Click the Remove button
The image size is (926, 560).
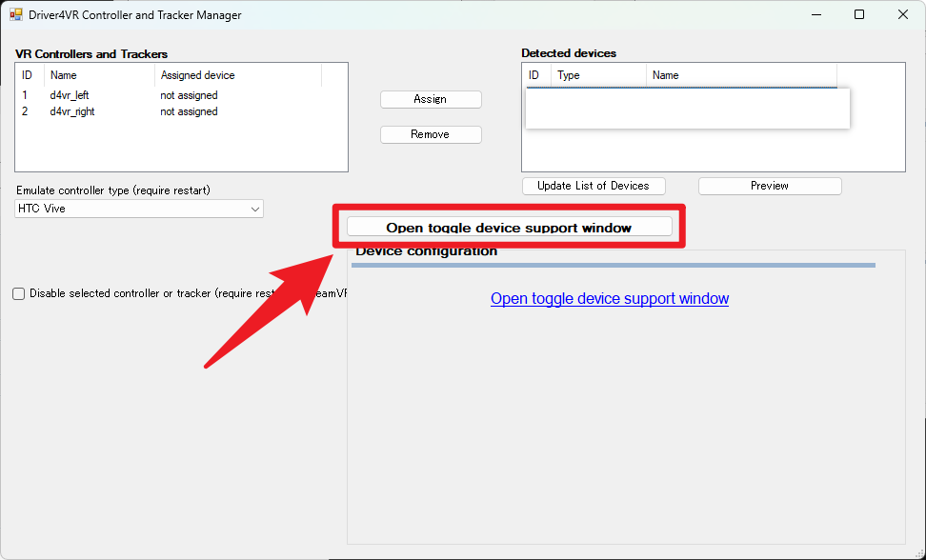point(431,134)
